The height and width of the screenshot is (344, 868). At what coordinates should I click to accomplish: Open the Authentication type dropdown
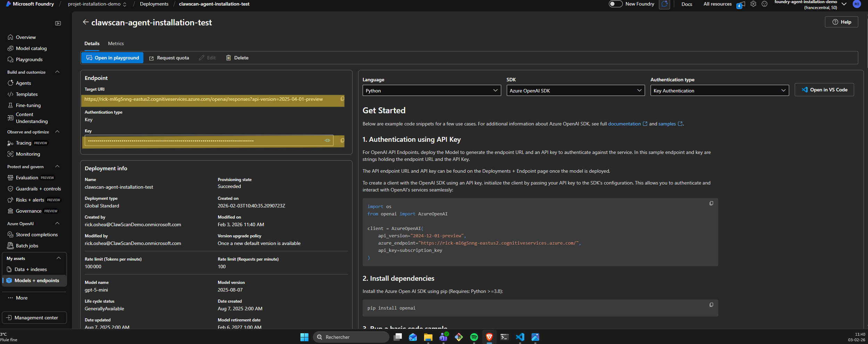coord(719,90)
